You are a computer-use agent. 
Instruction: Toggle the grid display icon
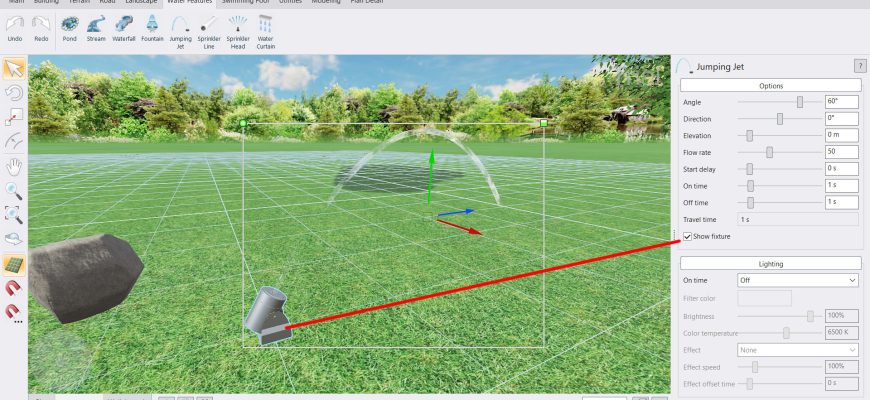pos(14,264)
